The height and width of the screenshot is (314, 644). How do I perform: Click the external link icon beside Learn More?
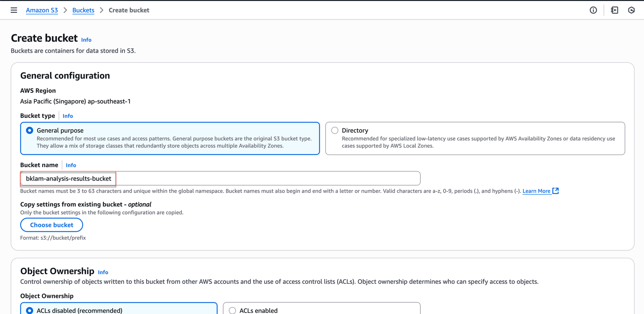(556, 191)
